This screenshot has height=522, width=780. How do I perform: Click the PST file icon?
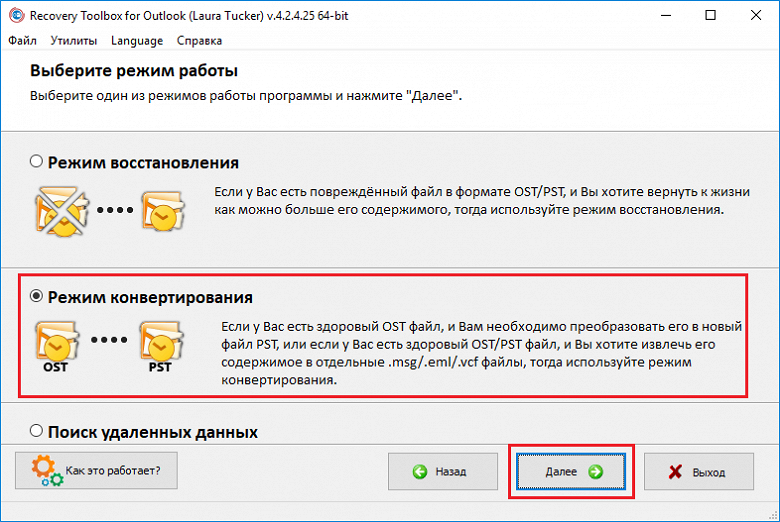161,345
